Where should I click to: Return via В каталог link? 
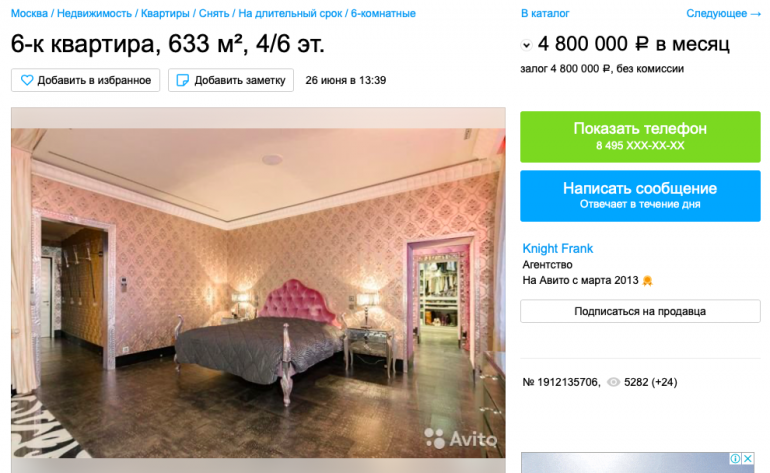tap(545, 14)
